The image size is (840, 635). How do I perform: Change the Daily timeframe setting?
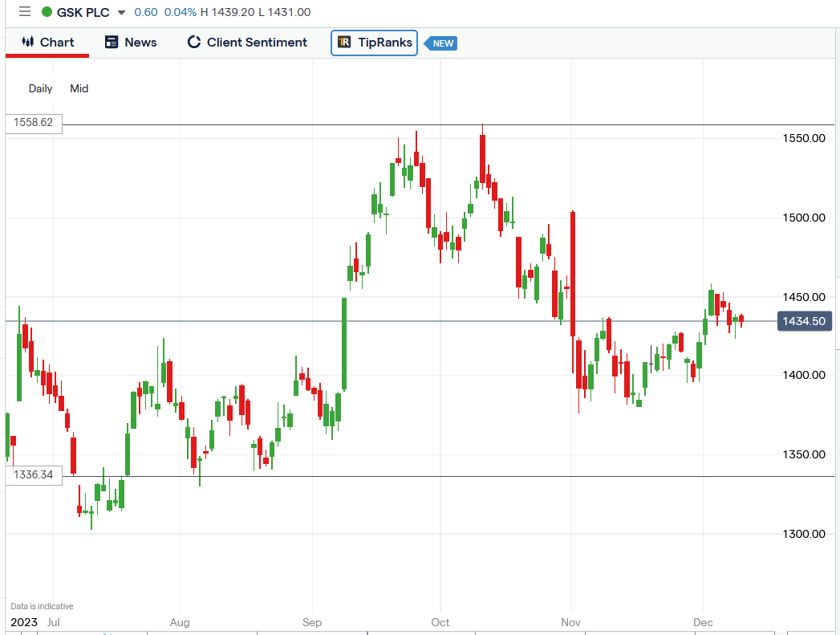click(40, 88)
